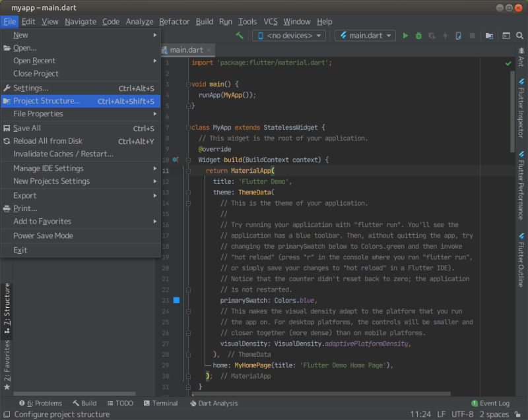Toggle Power Save Mode
This screenshot has width=528, height=420.
coord(43,236)
